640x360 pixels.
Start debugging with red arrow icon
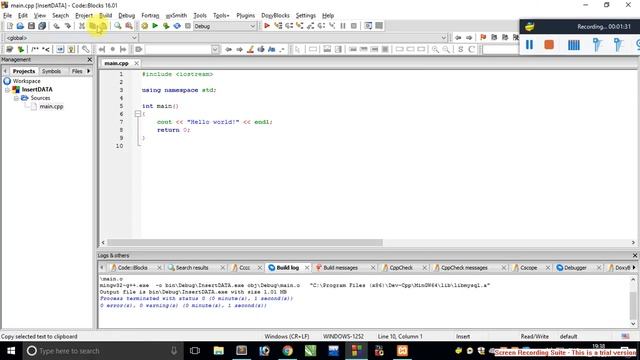coord(267,26)
